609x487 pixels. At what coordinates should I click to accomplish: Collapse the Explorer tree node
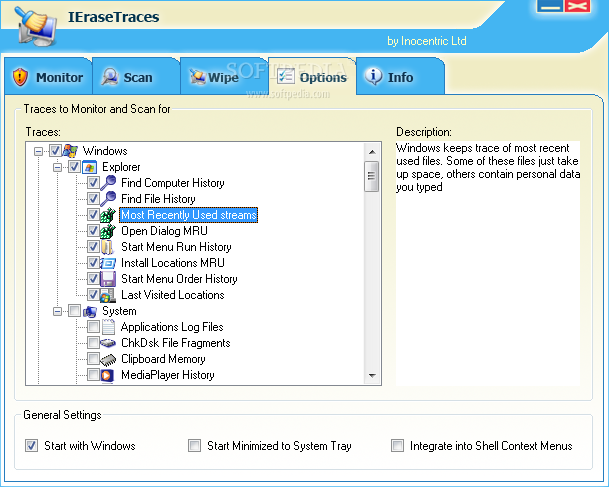click(x=57, y=167)
